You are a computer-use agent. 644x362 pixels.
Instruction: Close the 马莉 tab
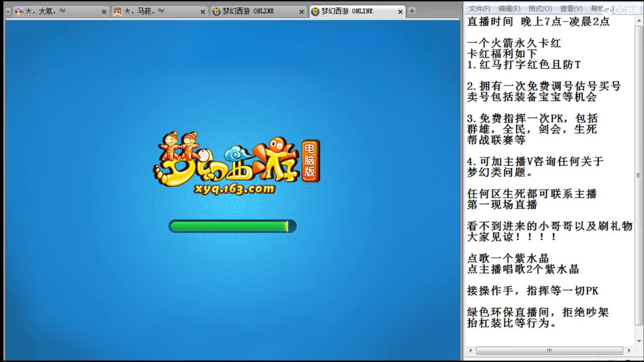tap(203, 12)
